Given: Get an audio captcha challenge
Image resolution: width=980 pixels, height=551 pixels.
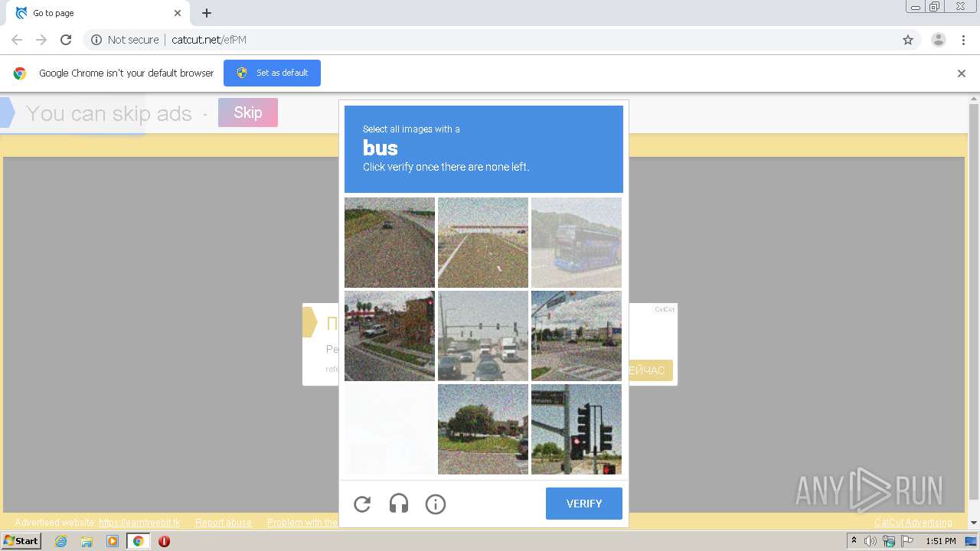Looking at the screenshot, I should (x=399, y=504).
